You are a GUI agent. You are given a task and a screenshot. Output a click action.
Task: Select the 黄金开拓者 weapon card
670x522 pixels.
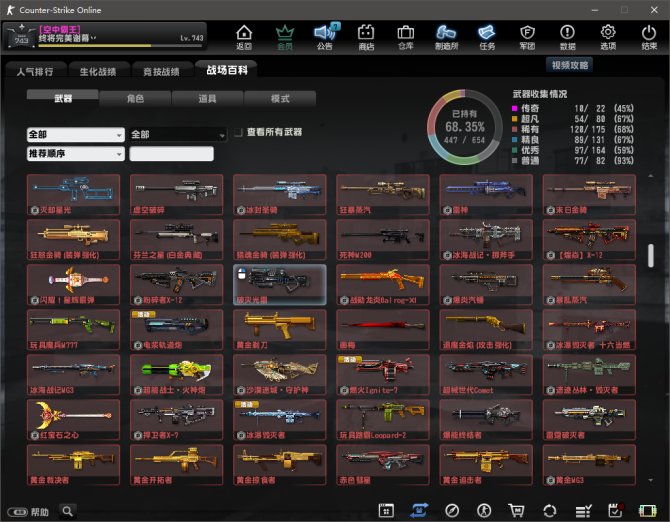click(176, 465)
